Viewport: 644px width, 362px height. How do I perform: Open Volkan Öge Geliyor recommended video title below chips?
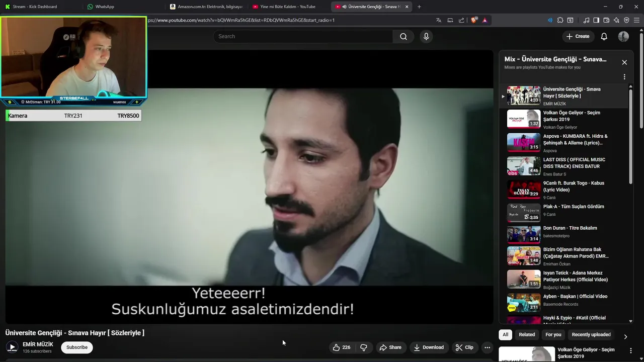coord(586,353)
